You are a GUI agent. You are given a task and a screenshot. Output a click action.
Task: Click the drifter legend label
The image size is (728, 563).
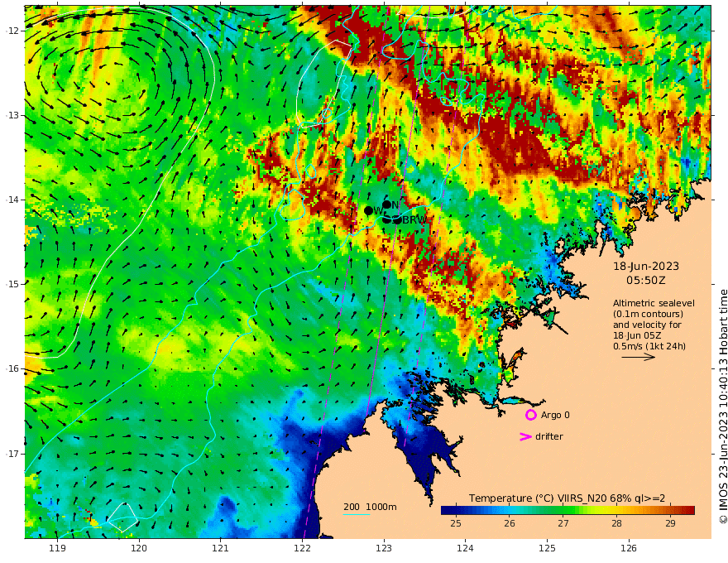tap(548, 436)
